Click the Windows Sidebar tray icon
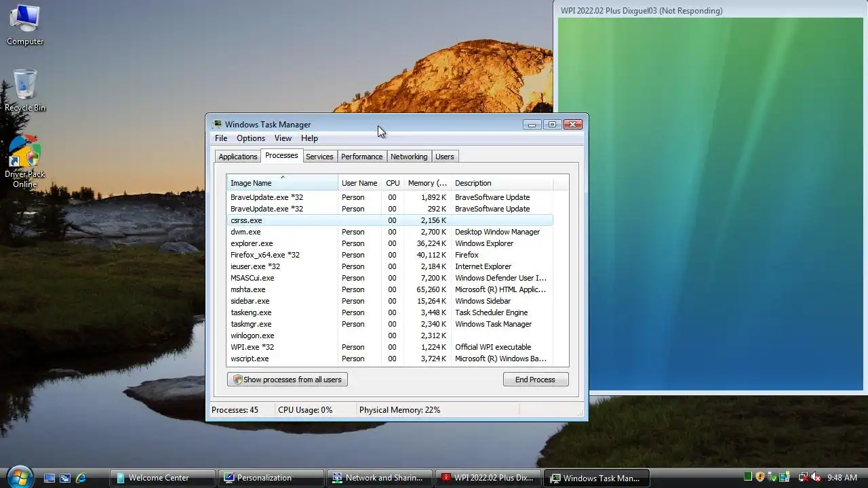Image resolution: width=868 pixels, height=488 pixels. 785,477
